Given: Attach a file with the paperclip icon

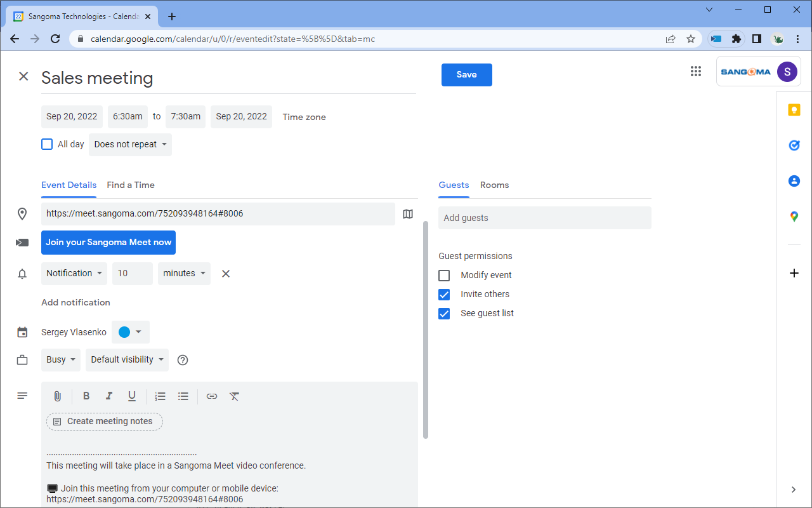Looking at the screenshot, I should [x=57, y=396].
